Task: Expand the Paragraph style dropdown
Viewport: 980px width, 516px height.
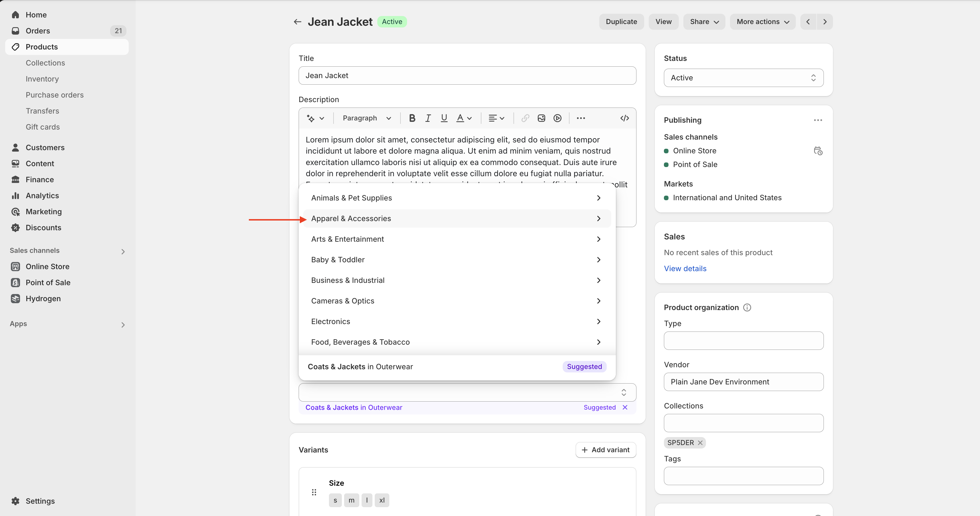Action: tap(366, 118)
